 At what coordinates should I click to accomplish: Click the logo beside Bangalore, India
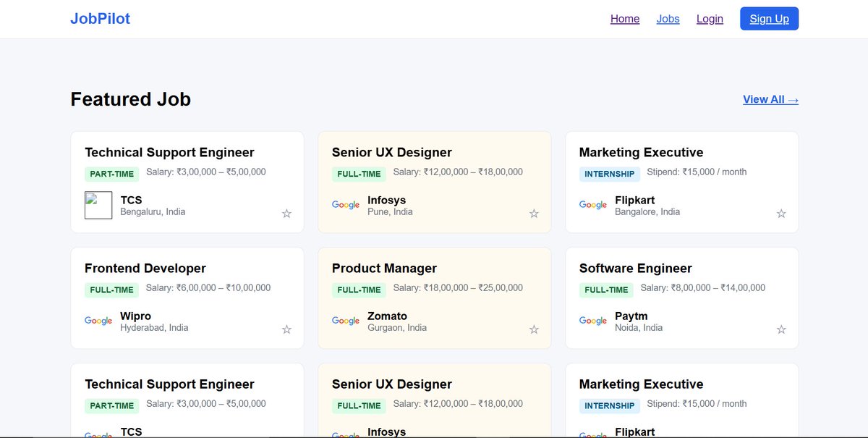pyautogui.click(x=593, y=205)
